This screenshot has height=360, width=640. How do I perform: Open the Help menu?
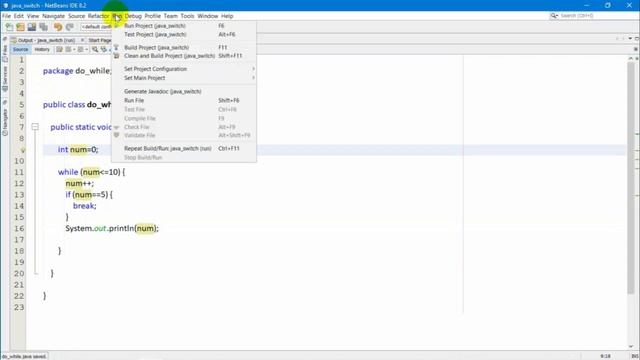coord(227,16)
